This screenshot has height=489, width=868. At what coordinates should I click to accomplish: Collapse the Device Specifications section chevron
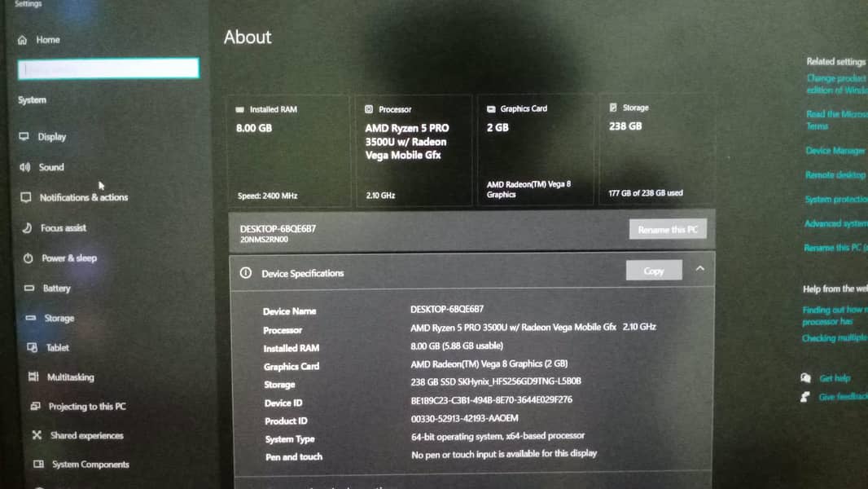pyautogui.click(x=699, y=269)
